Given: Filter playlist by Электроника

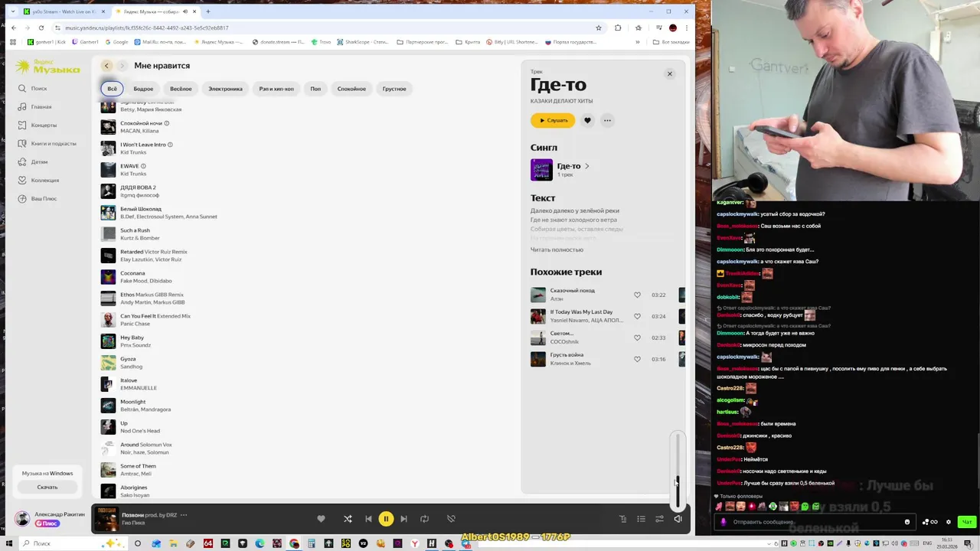Looking at the screenshot, I should point(225,89).
